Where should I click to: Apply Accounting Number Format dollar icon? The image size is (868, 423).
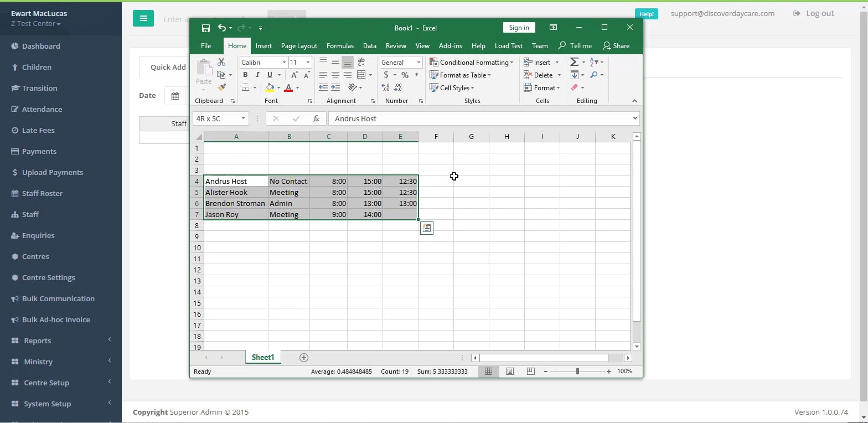(x=386, y=75)
